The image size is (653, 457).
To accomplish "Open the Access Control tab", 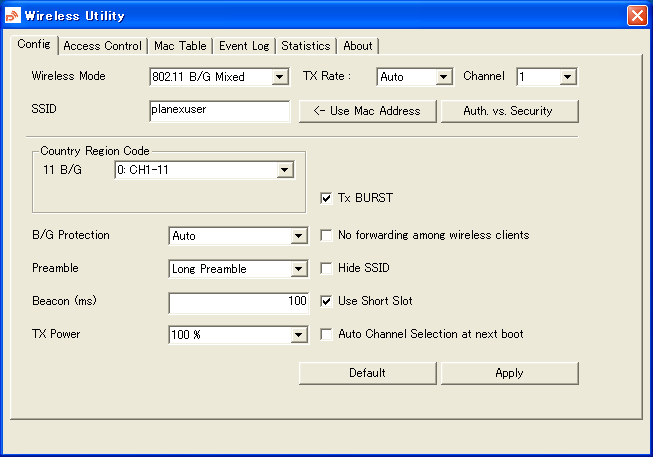I will [x=102, y=46].
